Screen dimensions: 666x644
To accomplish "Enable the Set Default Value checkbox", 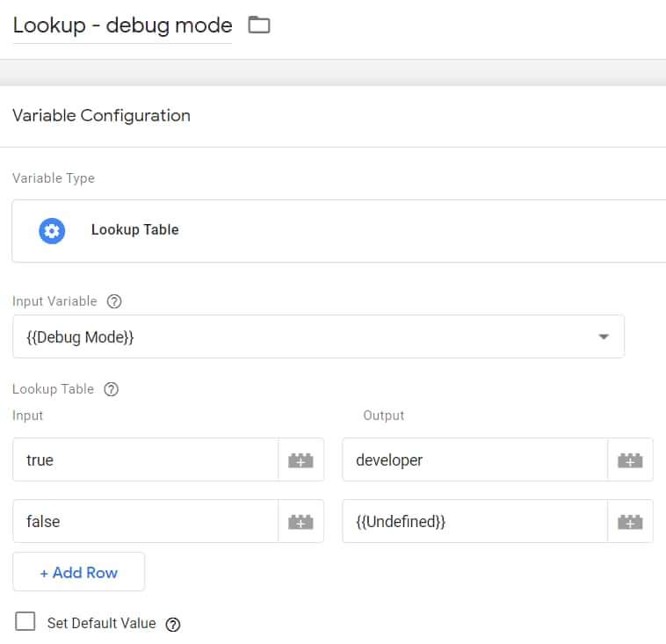I will pyautogui.click(x=25, y=622).
